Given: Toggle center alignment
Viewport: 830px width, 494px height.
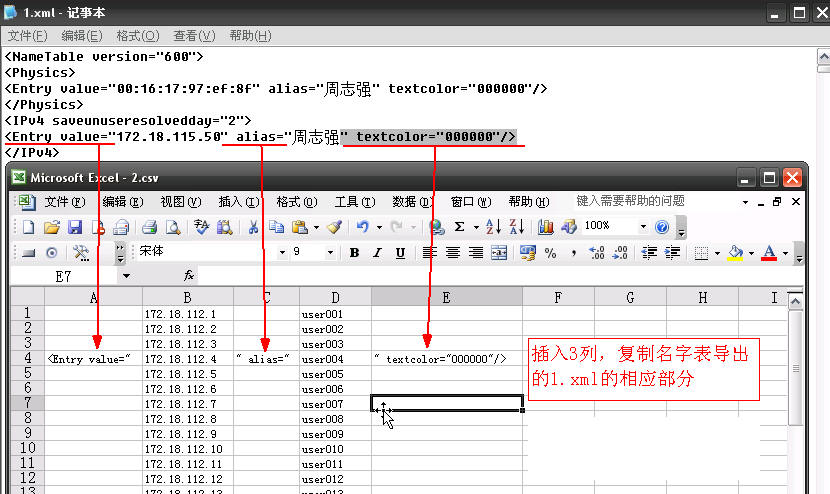Looking at the screenshot, I should pyautogui.click(x=453, y=253).
